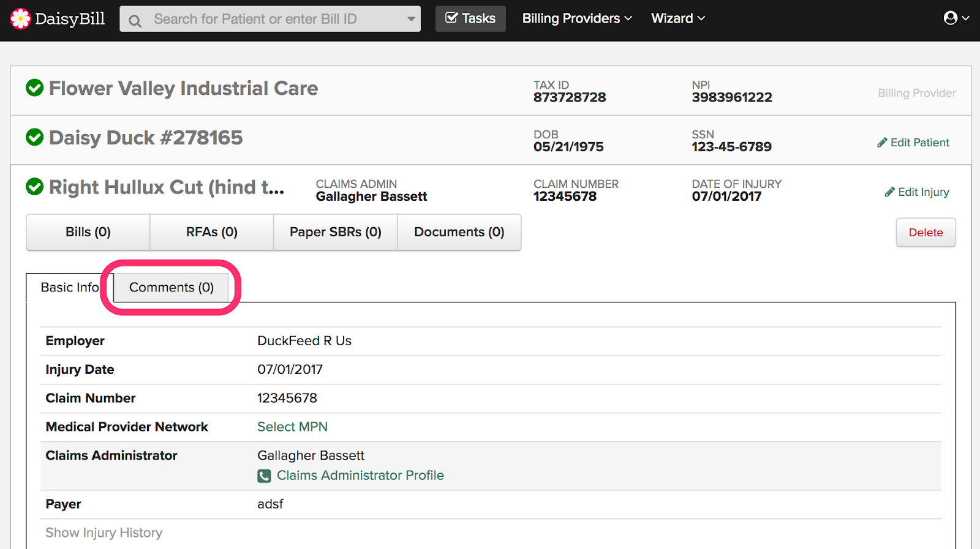This screenshot has height=549, width=980.
Task: Click the DaisyBill flower logo
Action: pyautogui.click(x=20, y=19)
